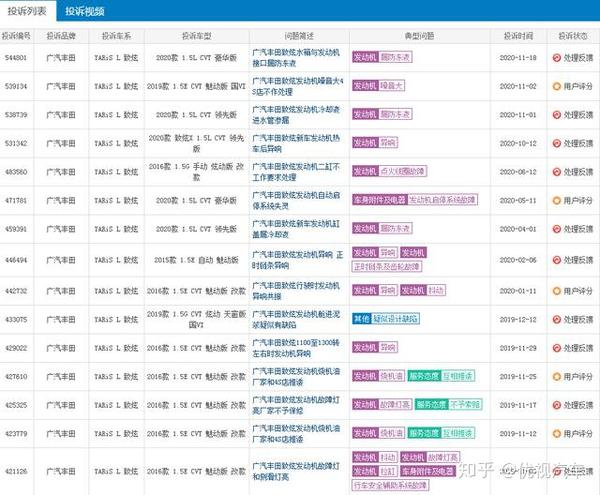Open complaint link 广汽丰田致炫发动机二缸不工作要求处理
Viewport: 600px width, 495px height.
click(x=296, y=172)
